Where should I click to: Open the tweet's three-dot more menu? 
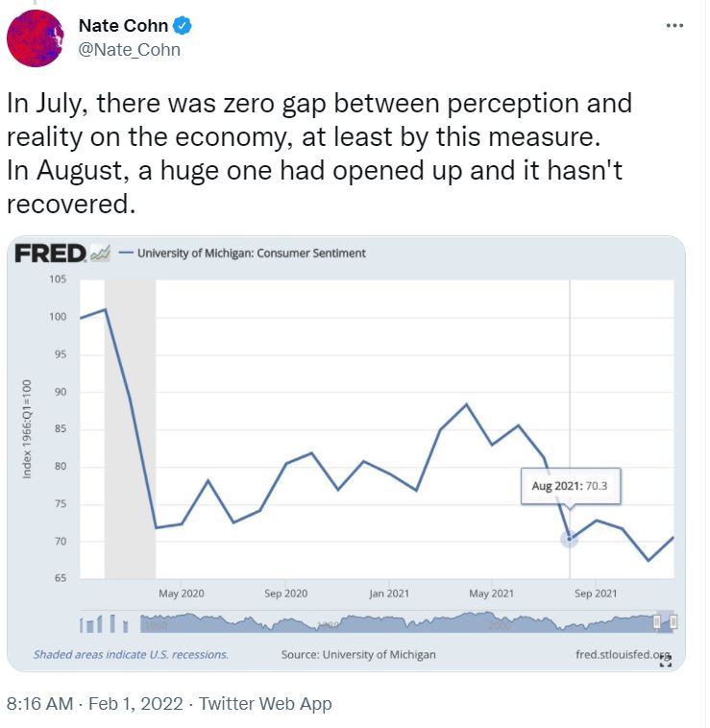[x=674, y=26]
